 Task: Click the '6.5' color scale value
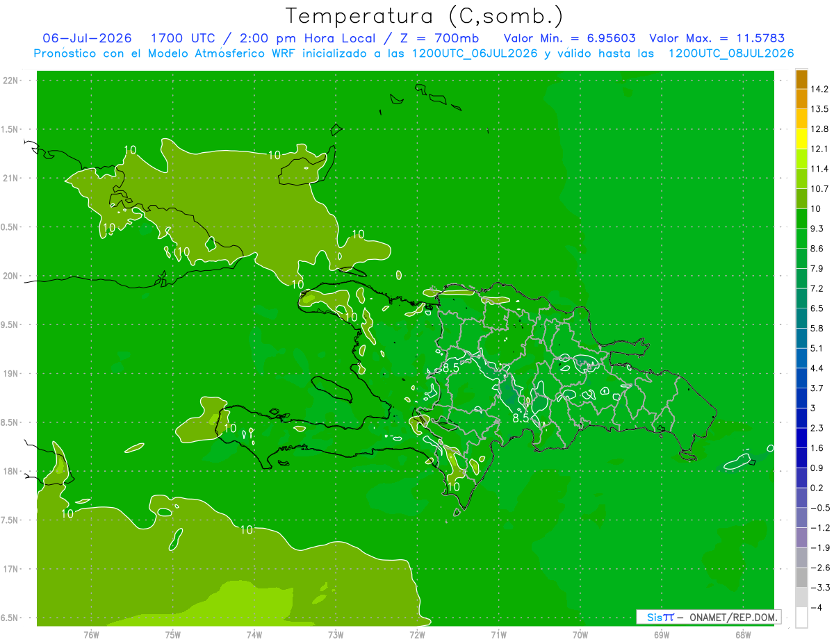coord(817,308)
